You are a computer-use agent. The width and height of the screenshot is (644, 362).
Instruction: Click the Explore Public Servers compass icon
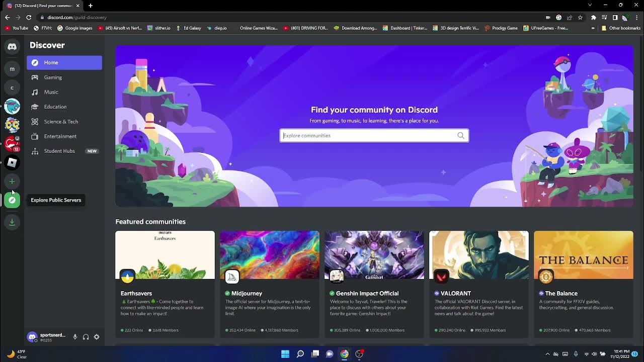click(12, 200)
